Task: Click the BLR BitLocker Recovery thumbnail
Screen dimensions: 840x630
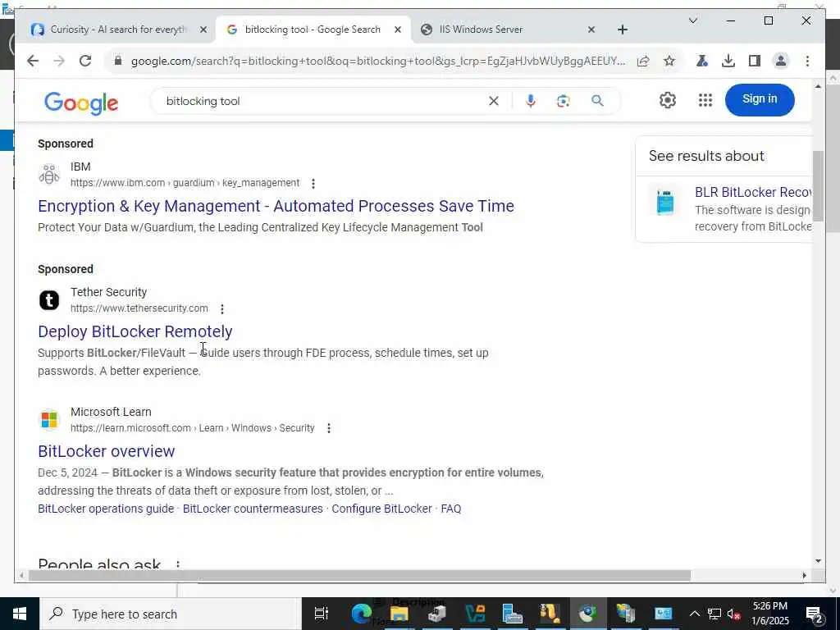Action: point(664,202)
